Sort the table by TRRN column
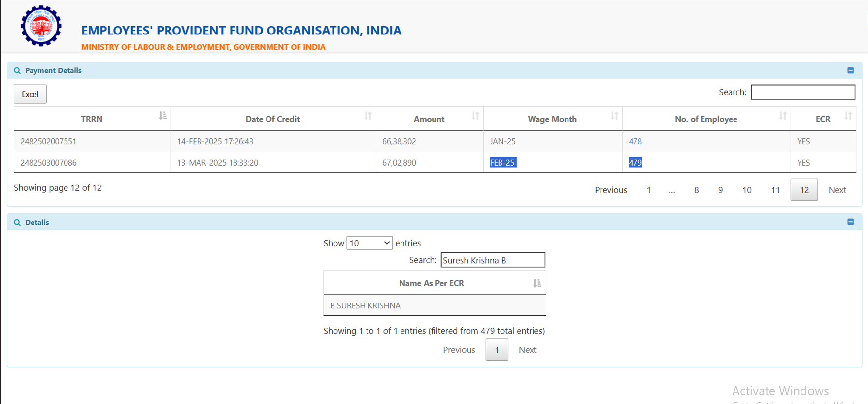 point(92,119)
